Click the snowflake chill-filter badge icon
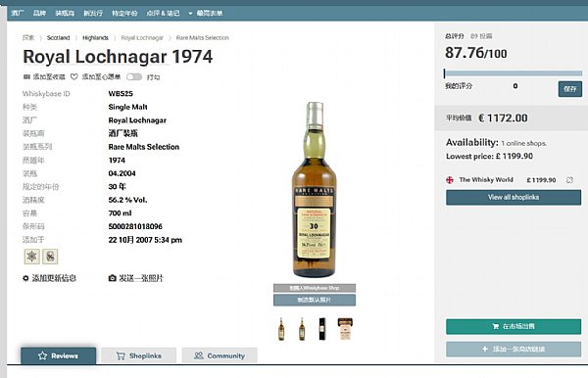This screenshot has height=378, width=588. [32, 257]
